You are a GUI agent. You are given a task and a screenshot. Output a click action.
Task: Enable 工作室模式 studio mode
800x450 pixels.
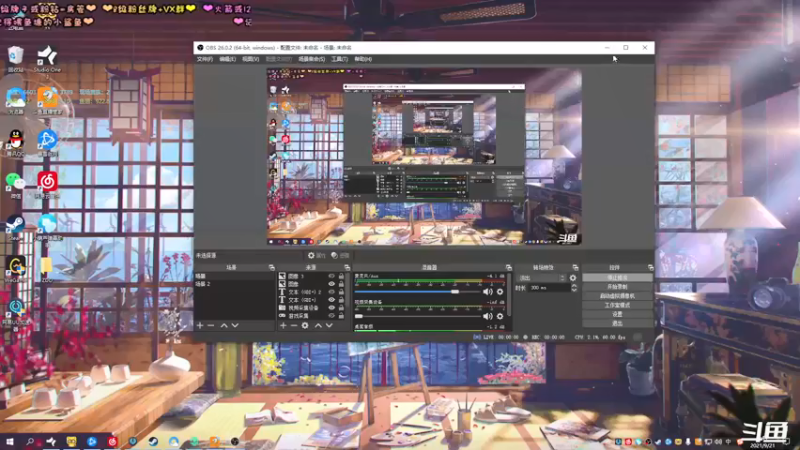(x=617, y=305)
